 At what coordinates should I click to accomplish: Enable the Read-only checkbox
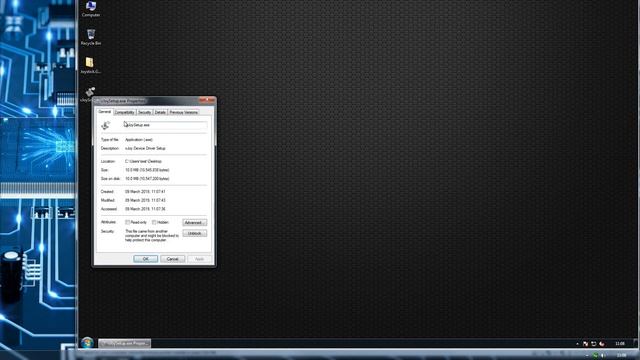[127, 222]
